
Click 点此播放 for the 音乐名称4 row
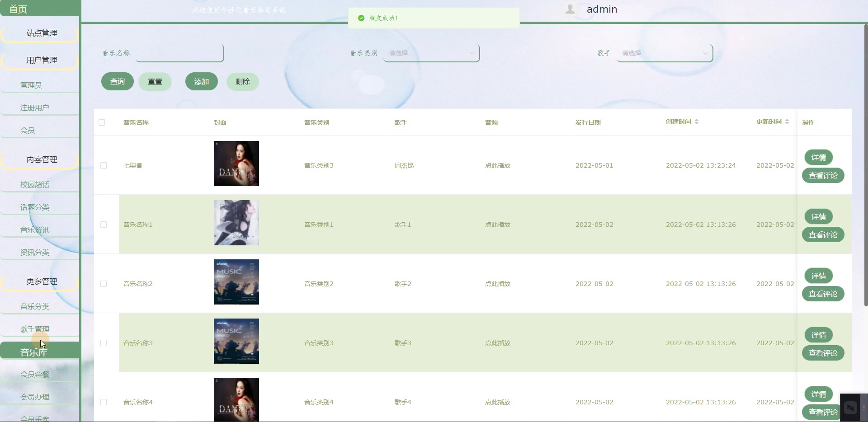coord(498,402)
